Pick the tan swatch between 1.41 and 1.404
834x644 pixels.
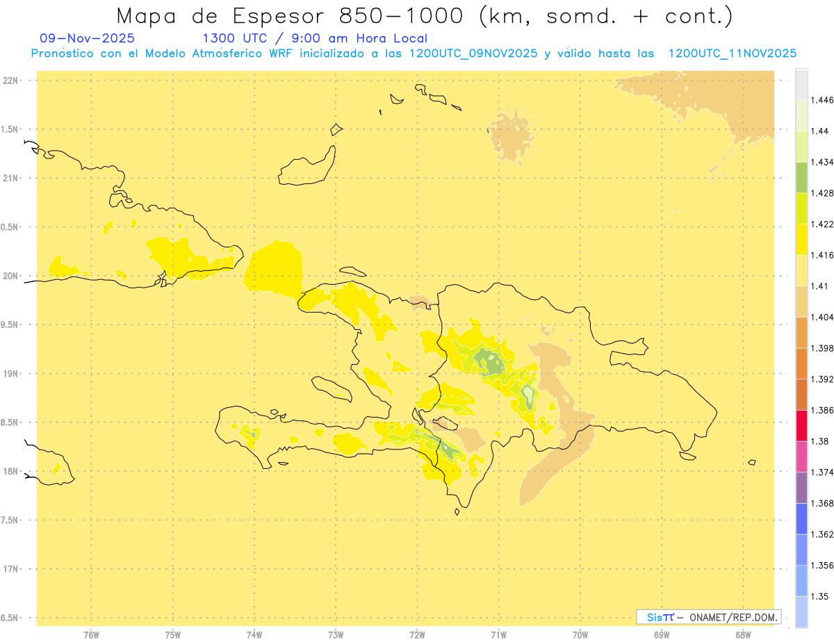tap(801, 302)
